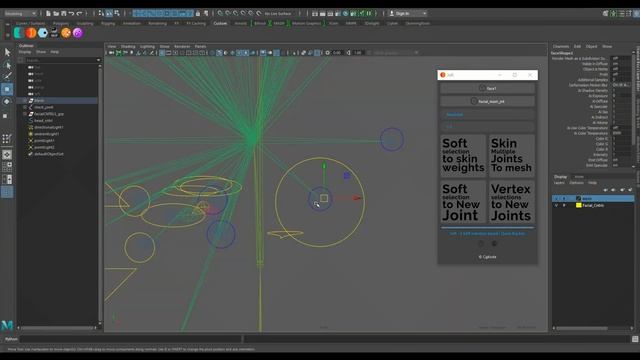Viewport: 640px width, 360px height.
Task: Click the light blue hexagon shelf icon
Action: (x=43, y=33)
